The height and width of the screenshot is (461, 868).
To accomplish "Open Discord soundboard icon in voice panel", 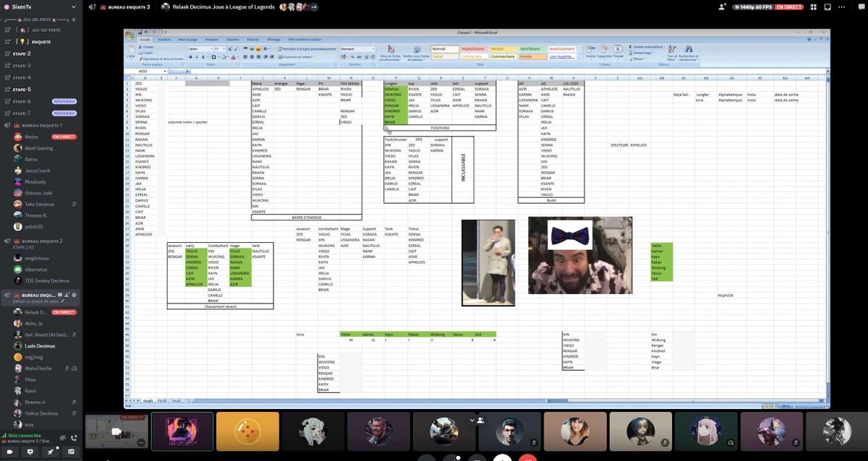I will [x=71, y=452].
